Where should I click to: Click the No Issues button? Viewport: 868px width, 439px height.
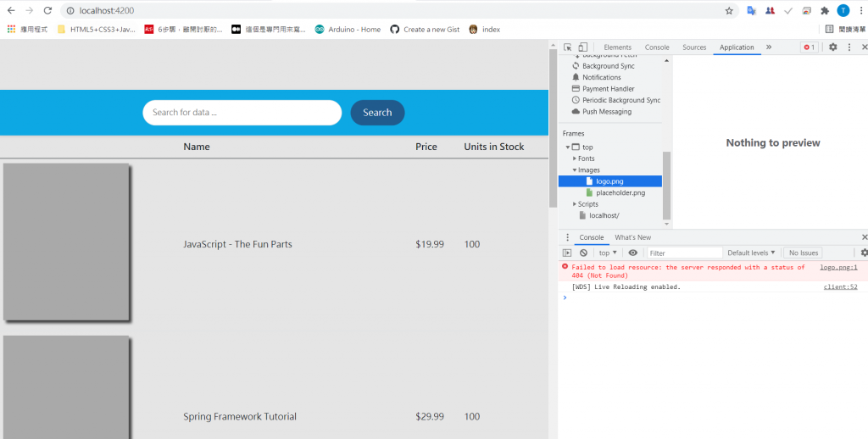point(804,253)
